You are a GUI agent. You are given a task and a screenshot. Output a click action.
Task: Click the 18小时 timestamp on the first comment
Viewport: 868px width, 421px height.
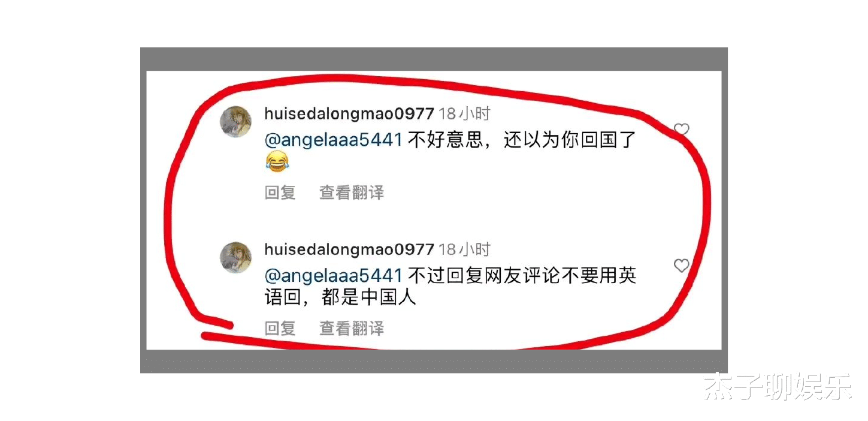click(464, 113)
